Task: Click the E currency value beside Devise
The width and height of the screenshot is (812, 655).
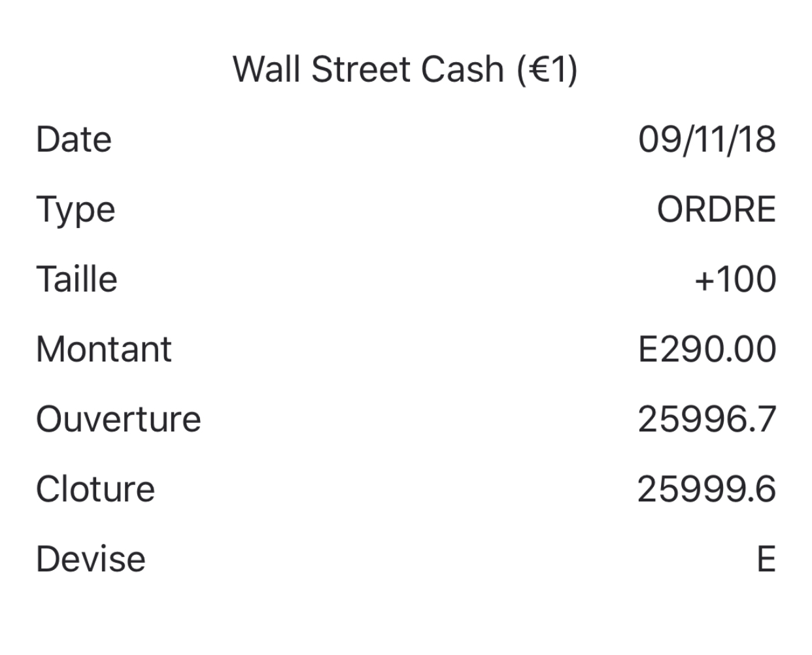Action: tap(766, 559)
